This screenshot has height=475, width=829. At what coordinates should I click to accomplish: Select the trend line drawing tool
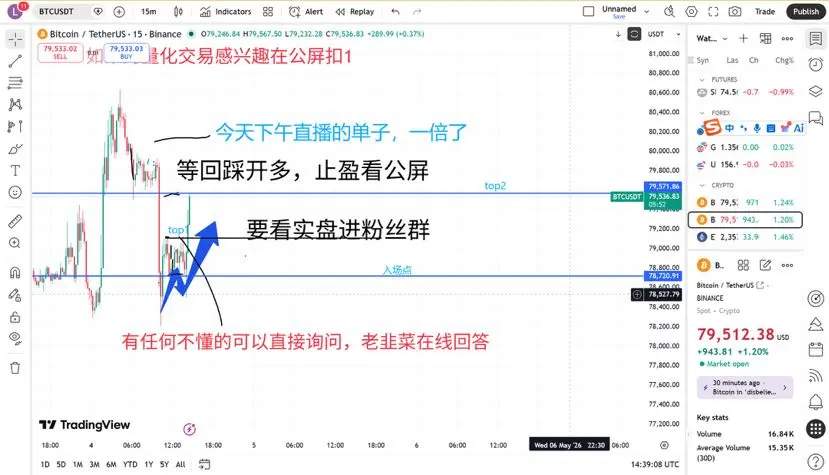tap(15, 61)
